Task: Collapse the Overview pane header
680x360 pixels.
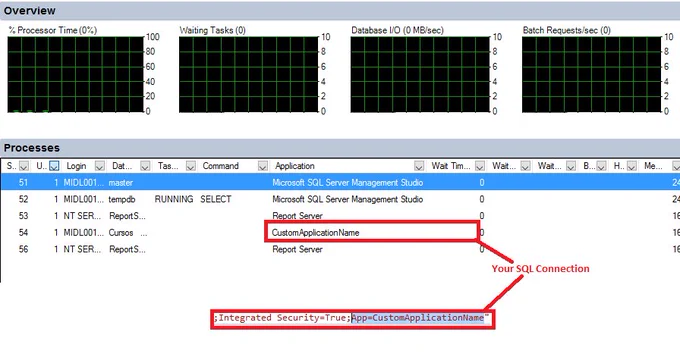Action: click(x=340, y=10)
